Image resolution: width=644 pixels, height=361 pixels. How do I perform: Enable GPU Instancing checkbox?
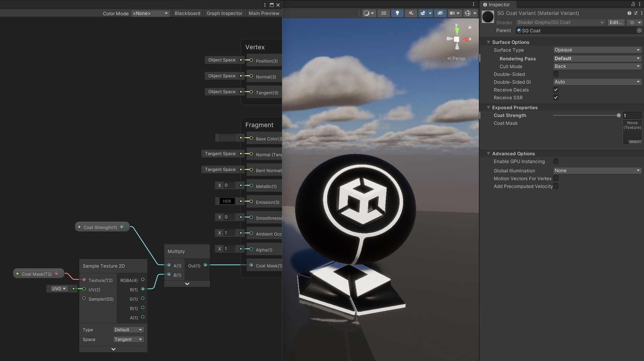click(x=556, y=162)
